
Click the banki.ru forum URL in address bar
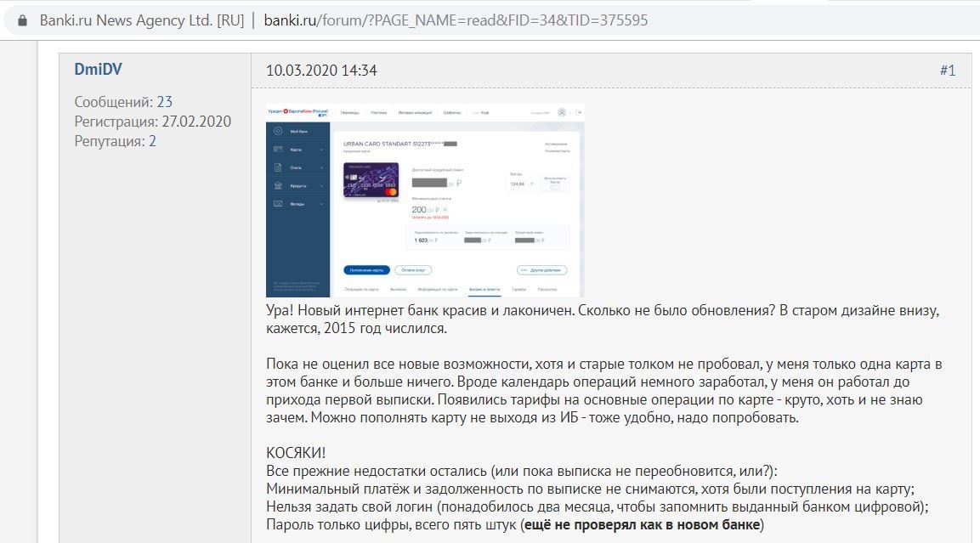pos(456,20)
